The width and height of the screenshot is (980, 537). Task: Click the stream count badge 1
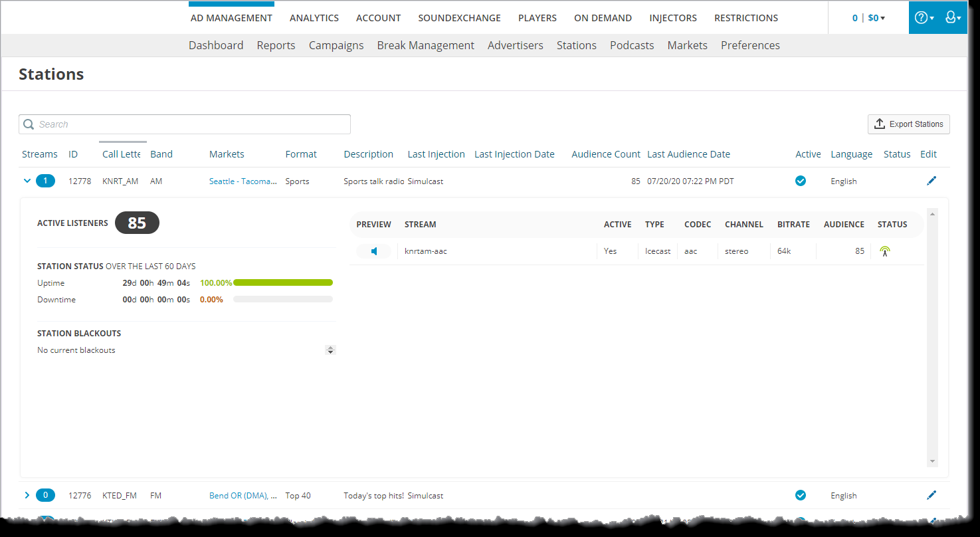tap(45, 181)
